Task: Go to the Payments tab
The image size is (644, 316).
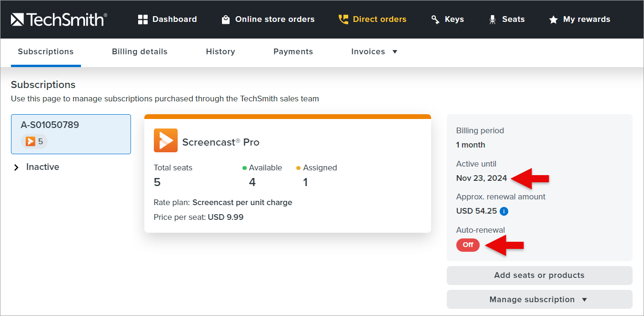Action: point(293,52)
